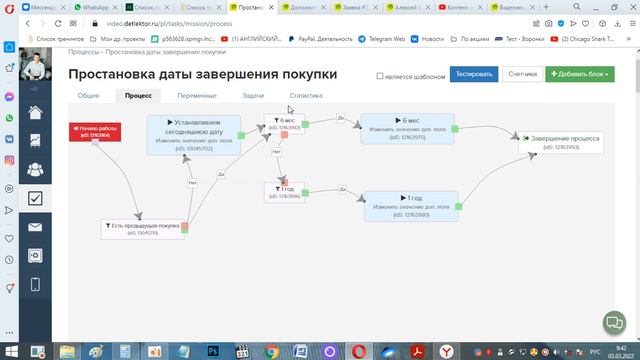
Task: Take snapshot with camera icon in address bar
Action: pyautogui.click(x=549, y=24)
